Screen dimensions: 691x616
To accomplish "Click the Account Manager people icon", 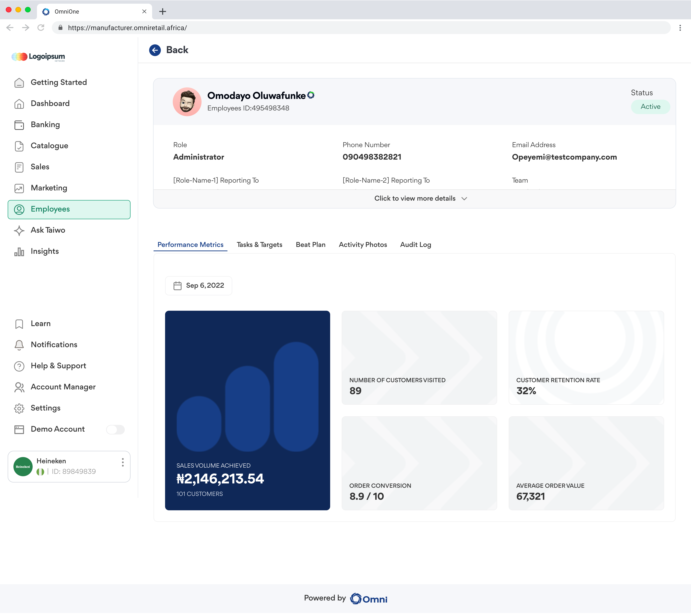I will coord(19,387).
